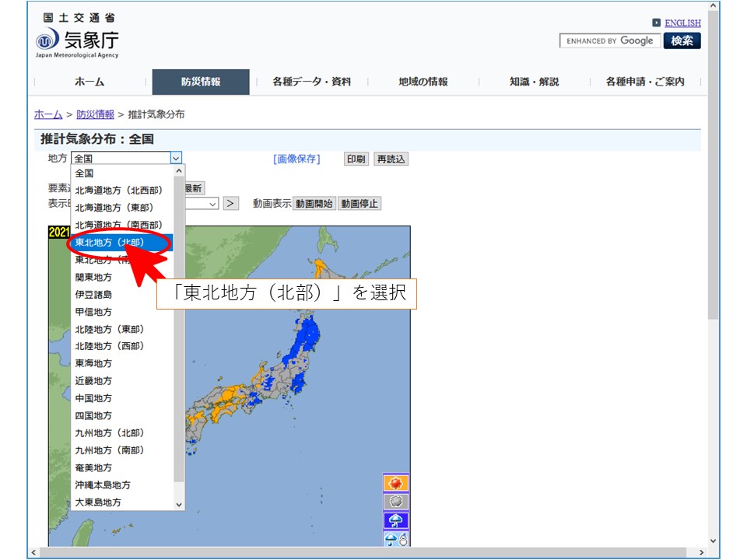The image size is (747, 560).
Task: Go to the 地域の情報 tab
Action: (x=423, y=82)
